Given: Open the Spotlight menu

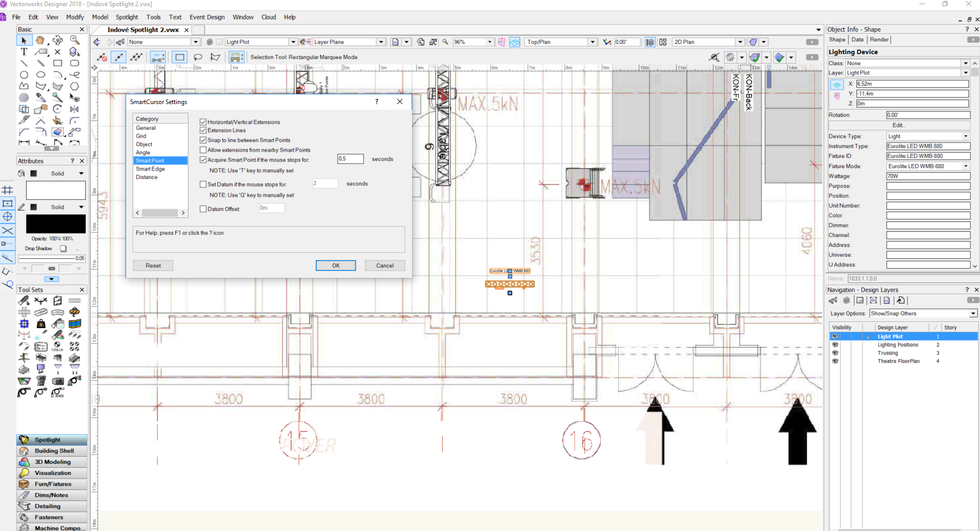Looking at the screenshot, I should pos(127,17).
